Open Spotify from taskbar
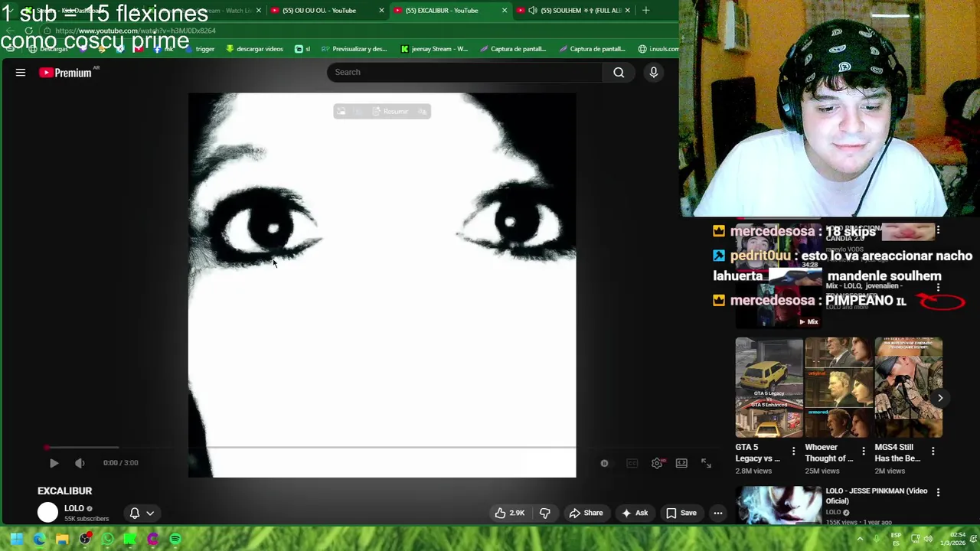Image resolution: width=980 pixels, height=551 pixels. pyautogui.click(x=175, y=540)
